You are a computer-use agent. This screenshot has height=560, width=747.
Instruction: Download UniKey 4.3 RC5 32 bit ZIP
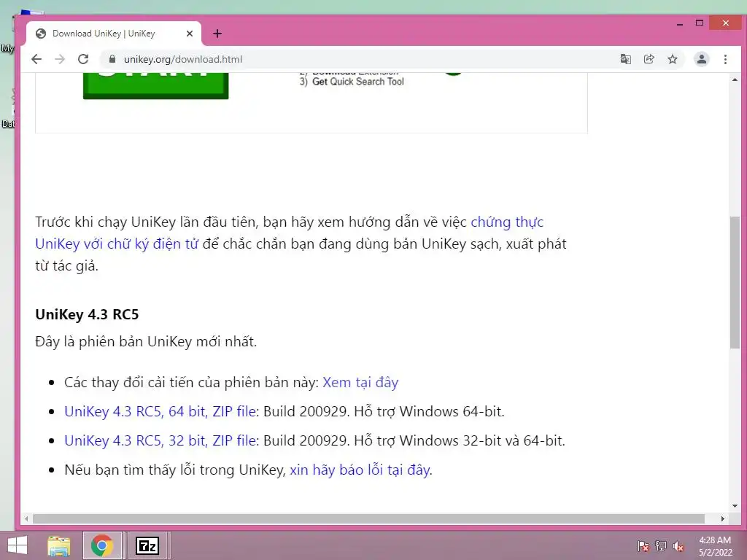click(160, 440)
